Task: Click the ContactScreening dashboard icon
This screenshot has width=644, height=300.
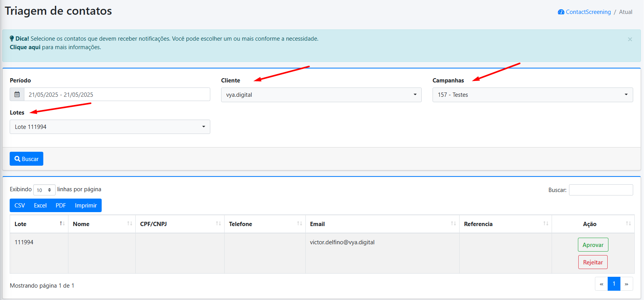Action: click(x=561, y=12)
